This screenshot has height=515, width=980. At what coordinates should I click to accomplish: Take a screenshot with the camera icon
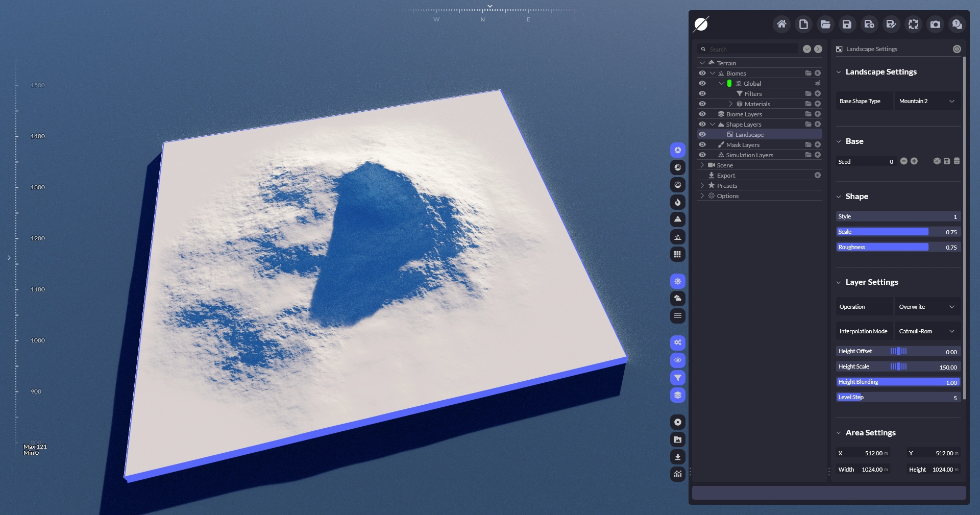point(935,24)
